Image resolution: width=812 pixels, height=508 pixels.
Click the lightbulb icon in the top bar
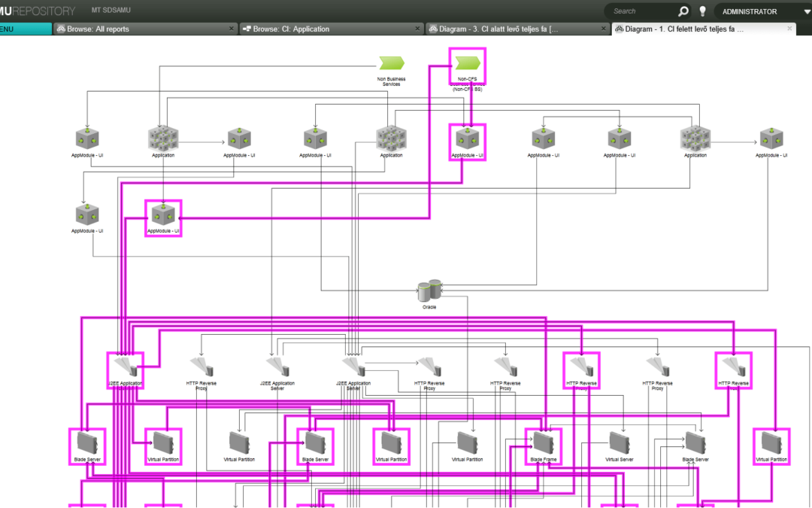point(701,11)
